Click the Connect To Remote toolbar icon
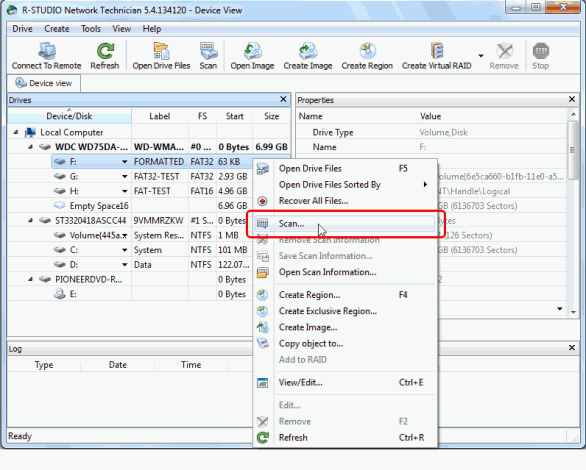Viewport: 586px width, 470px height. coord(46,56)
